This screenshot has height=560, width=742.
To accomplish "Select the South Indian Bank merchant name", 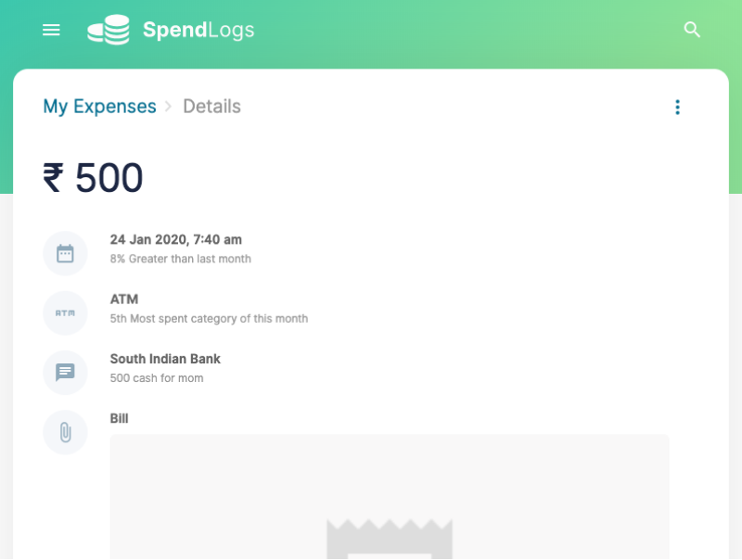I will (x=165, y=359).
